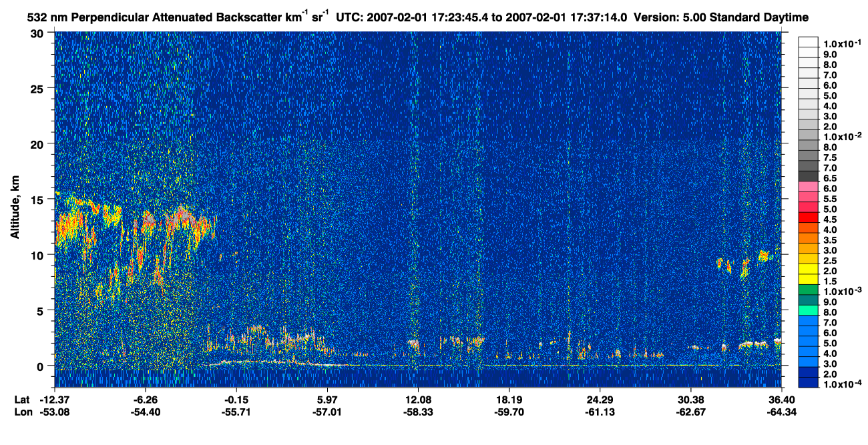The width and height of the screenshot is (868, 445).
Task: Select longitude value '-59.70'
Action: tap(509, 412)
